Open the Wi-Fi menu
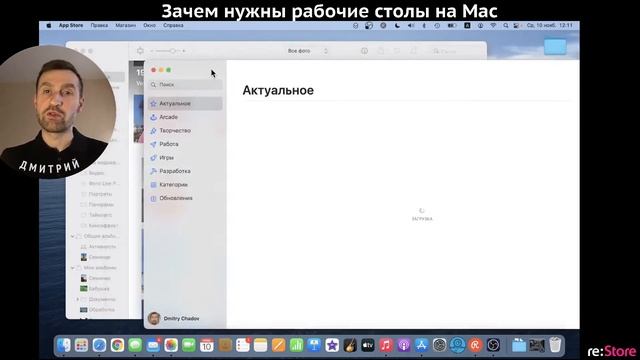This screenshot has height=360, width=640. point(493,25)
